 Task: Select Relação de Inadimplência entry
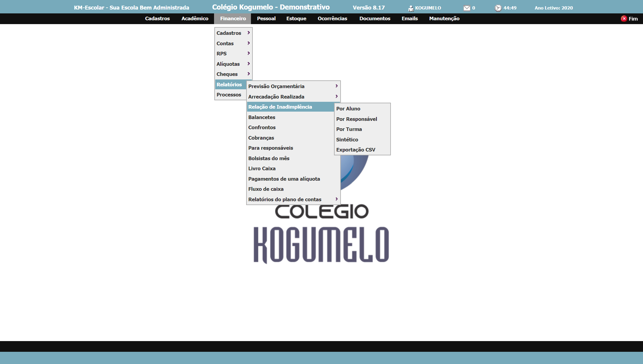click(291, 107)
